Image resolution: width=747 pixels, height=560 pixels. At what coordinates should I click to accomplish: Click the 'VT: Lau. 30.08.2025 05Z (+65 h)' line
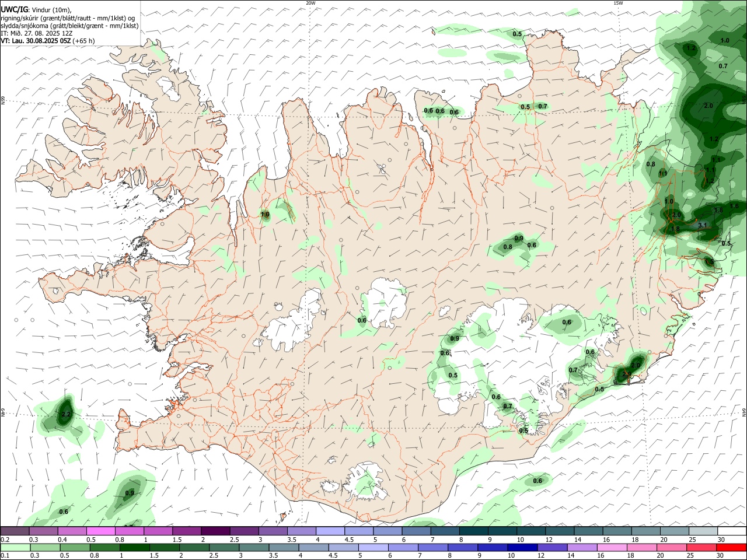pyautogui.click(x=47, y=41)
